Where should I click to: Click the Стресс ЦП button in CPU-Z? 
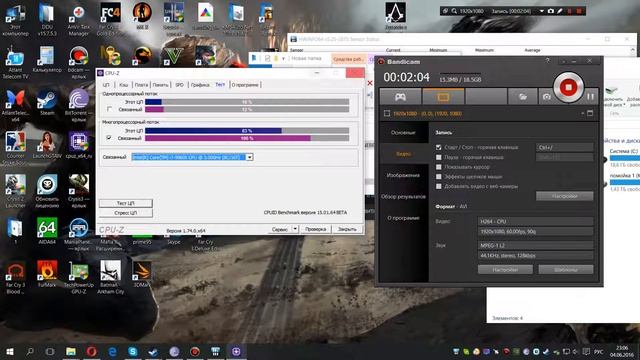[126, 213]
